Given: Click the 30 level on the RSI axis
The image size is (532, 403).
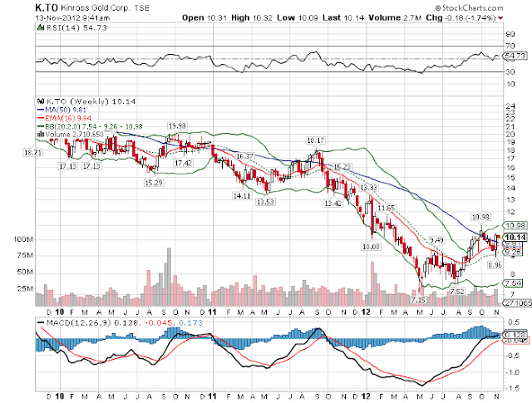Looking at the screenshot, I should tap(510, 72).
